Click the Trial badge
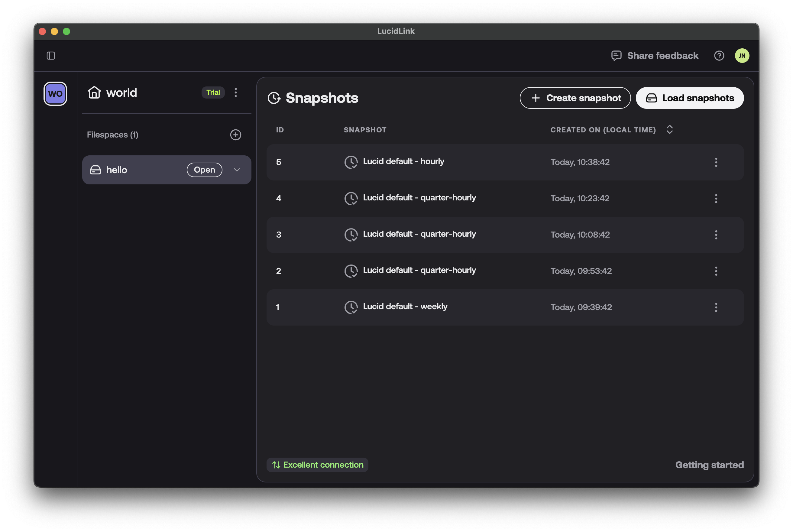 pyautogui.click(x=213, y=92)
